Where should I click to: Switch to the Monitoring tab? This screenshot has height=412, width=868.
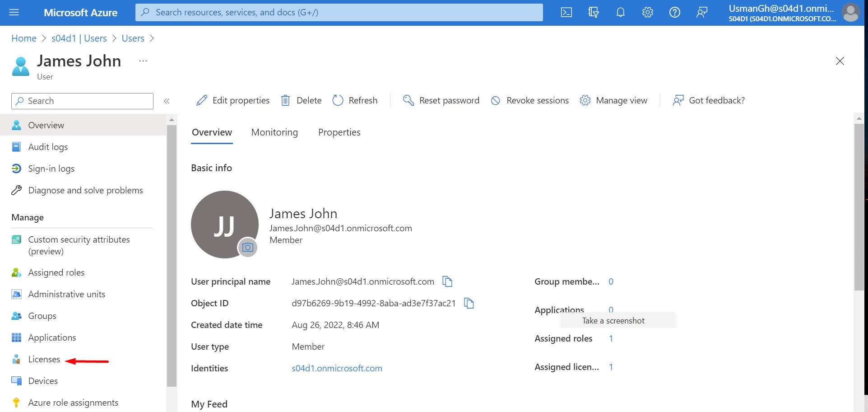coord(274,132)
